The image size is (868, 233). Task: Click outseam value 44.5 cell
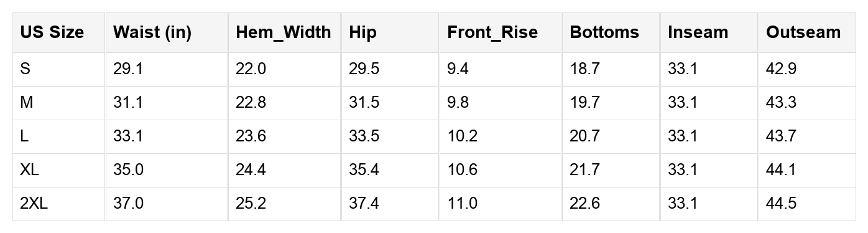point(807,204)
